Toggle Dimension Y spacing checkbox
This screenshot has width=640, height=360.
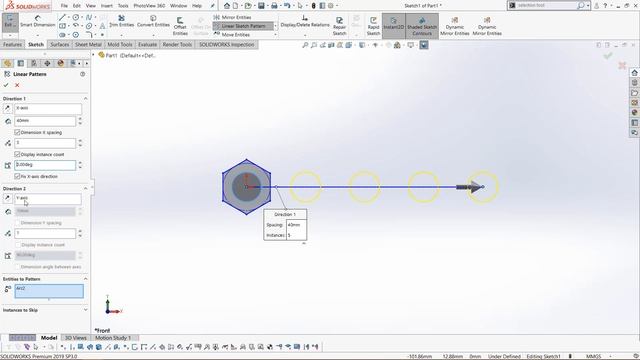coord(18,223)
